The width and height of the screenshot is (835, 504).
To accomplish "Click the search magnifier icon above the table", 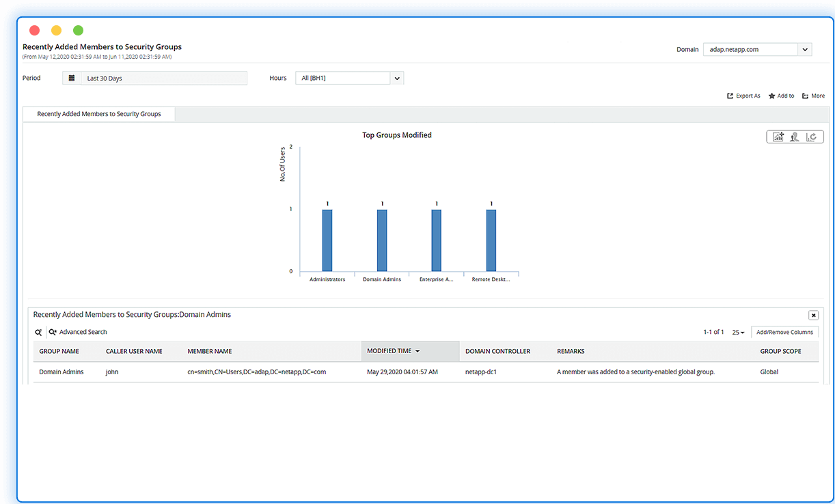I will (x=38, y=332).
